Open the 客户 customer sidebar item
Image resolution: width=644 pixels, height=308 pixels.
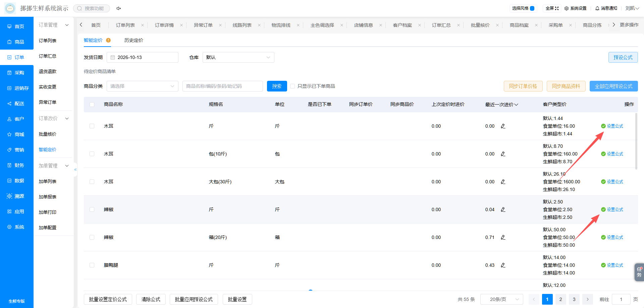tap(16, 119)
